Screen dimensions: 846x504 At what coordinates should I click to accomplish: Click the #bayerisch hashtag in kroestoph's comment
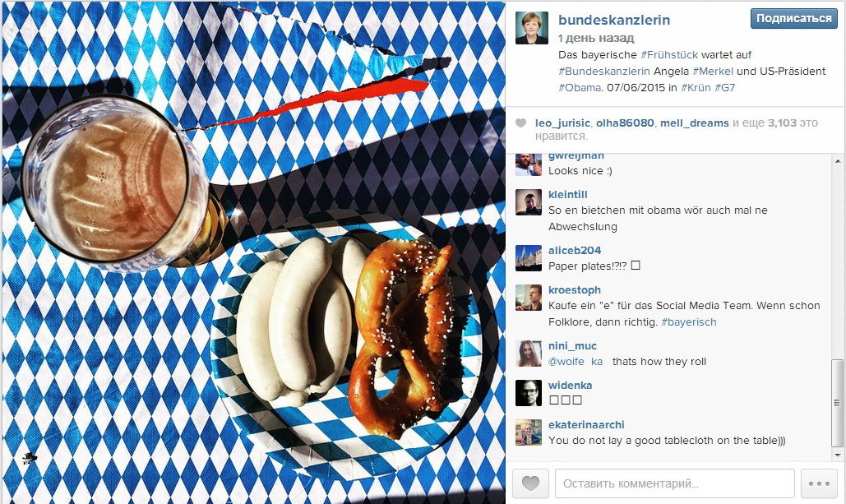click(689, 322)
